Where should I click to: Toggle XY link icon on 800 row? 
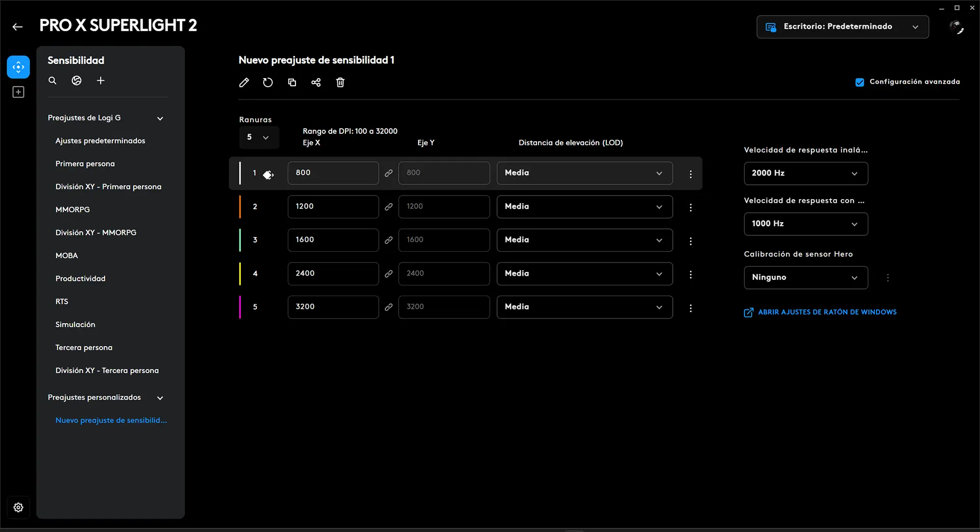click(388, 173)
